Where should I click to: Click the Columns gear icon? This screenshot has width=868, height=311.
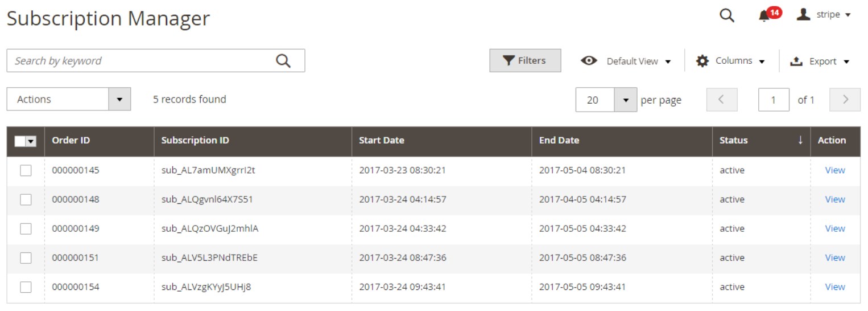[702, 61]
